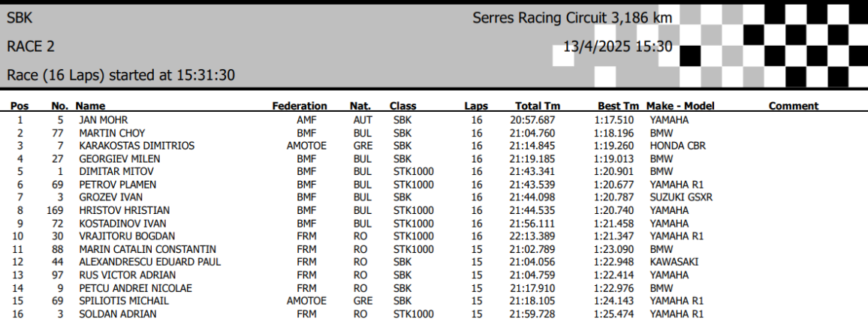Click the race date "13/4/2025 15:30"
This screenshot has height=322, width=868.
click(617, 47)
